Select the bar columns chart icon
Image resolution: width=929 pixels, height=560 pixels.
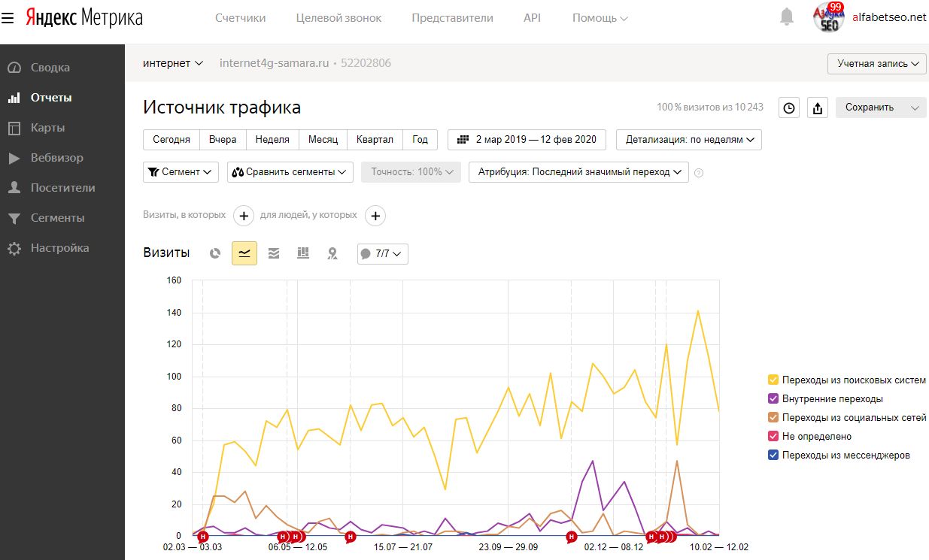tap(303, 253)
